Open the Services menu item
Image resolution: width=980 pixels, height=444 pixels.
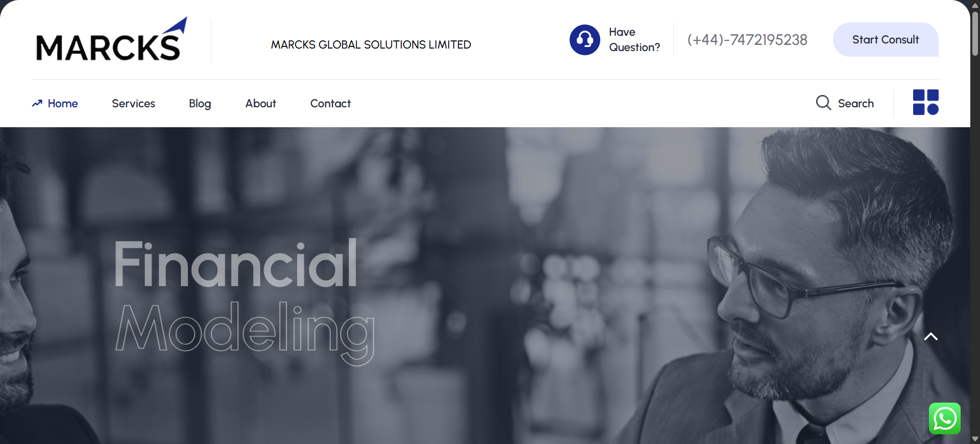[133, 103]
